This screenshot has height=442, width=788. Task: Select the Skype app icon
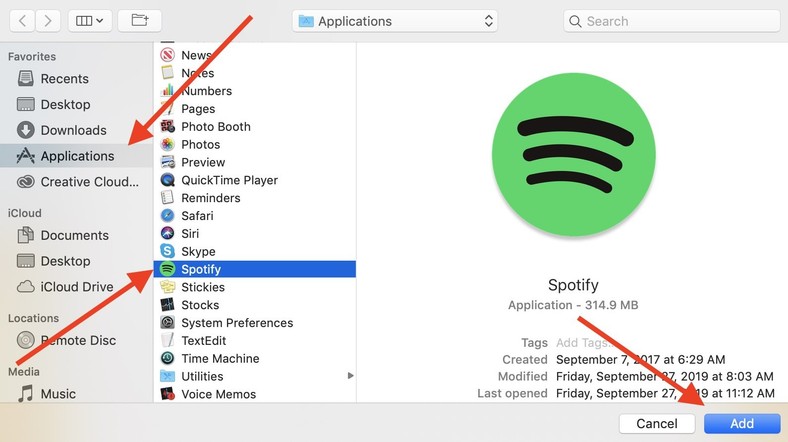click(x=168, y=251)
